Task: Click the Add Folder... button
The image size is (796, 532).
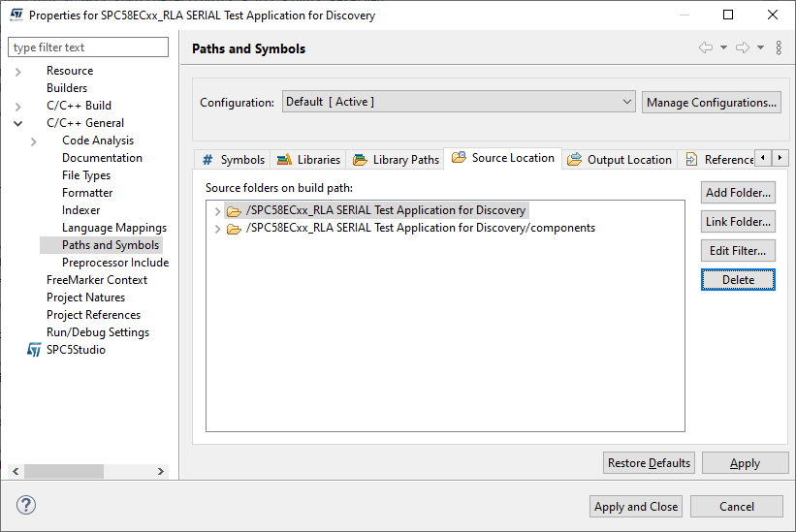Action: 738,193
